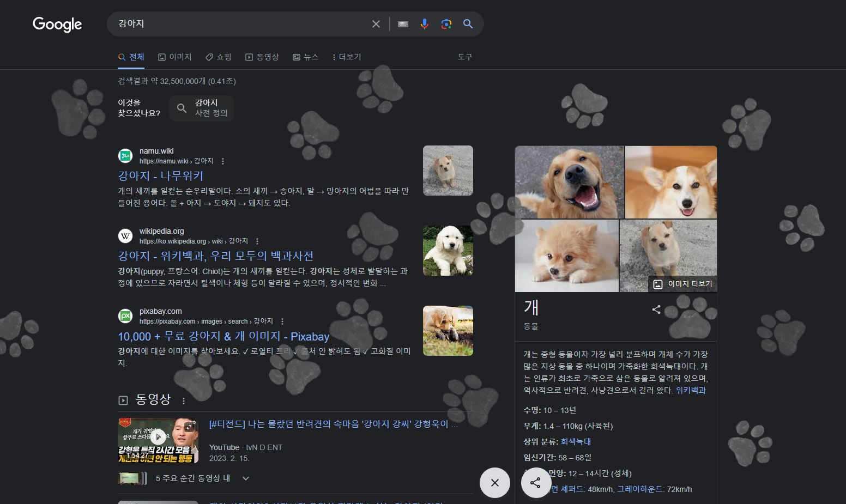846x504 pixels.
Task: View the Pomeranian panel image
Action: [567, 256]
